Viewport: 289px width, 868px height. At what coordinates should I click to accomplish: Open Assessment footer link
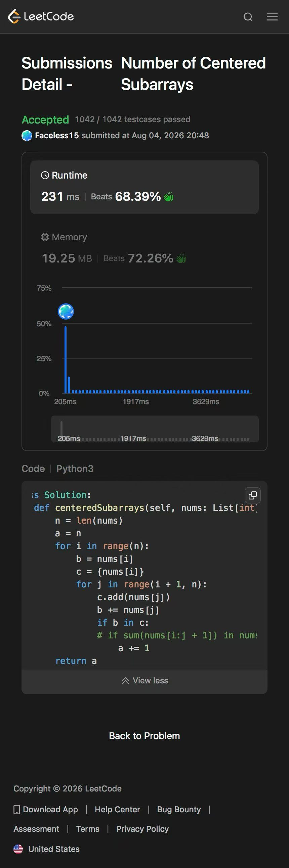coord(36,829)
